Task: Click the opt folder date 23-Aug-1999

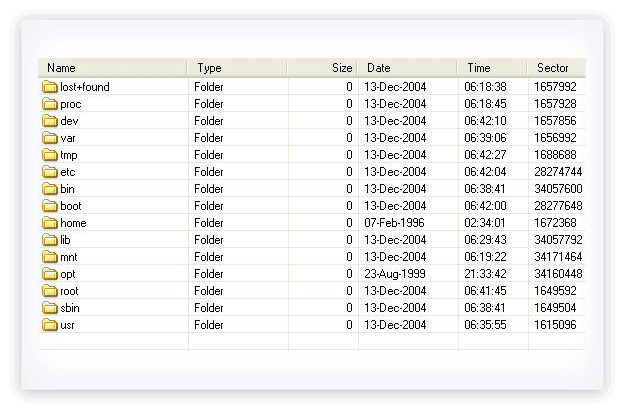Action: click(x=395, y=274)
